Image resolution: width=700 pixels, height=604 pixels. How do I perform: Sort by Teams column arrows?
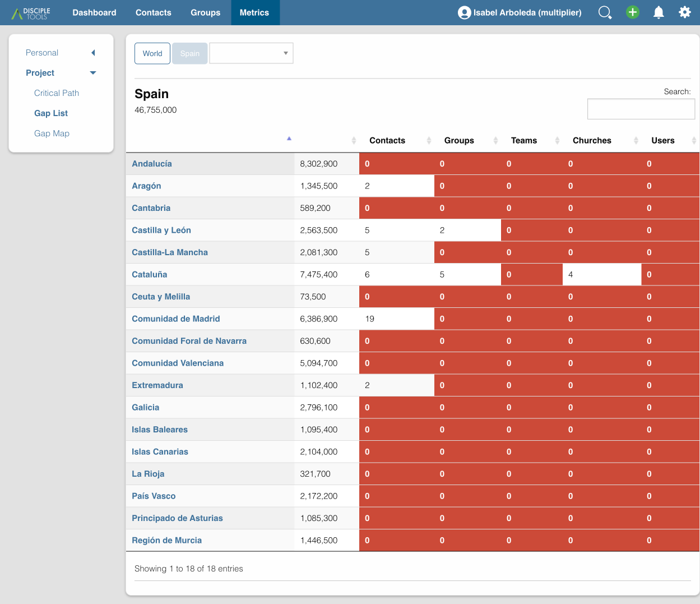[557, 141]
